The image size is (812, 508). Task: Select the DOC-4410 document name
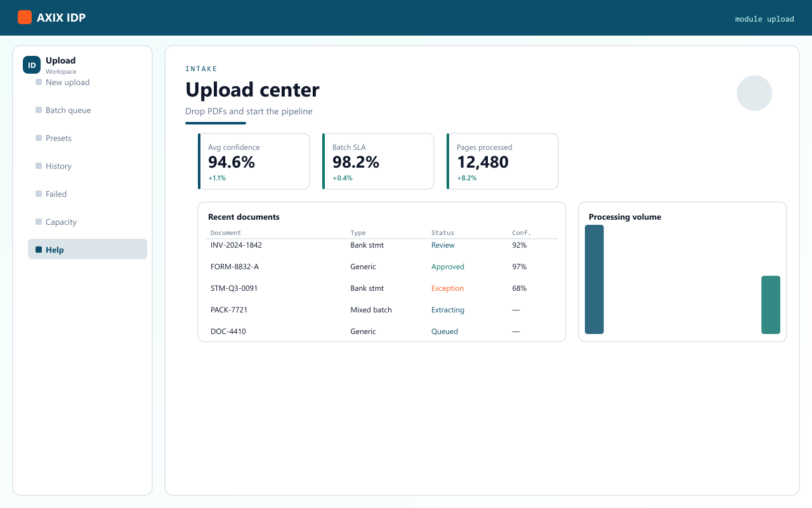(228, 331)
